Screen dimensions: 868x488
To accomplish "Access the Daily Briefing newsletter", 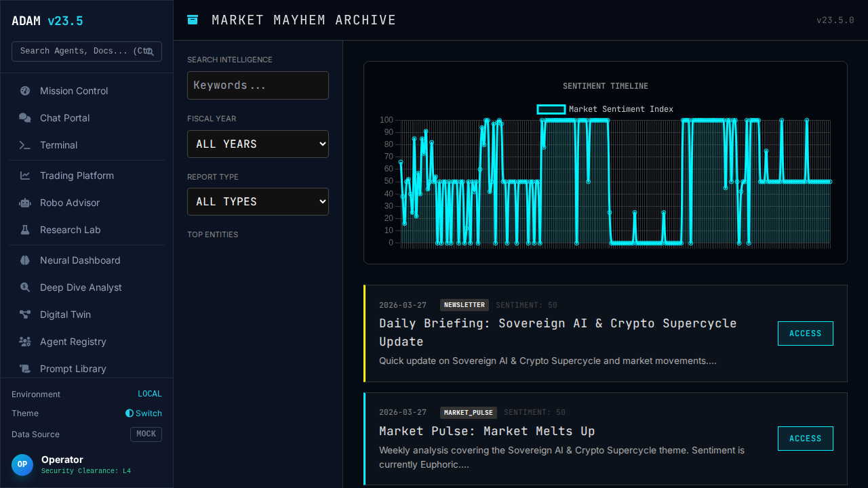I will 805,333.
